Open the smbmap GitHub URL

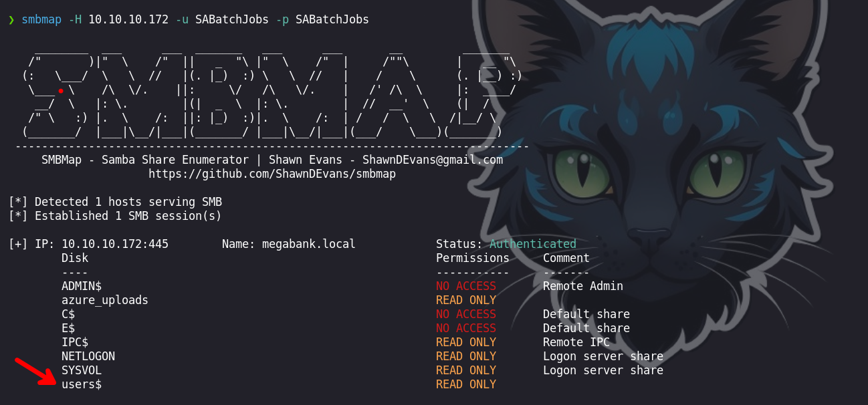pos(272,174)
